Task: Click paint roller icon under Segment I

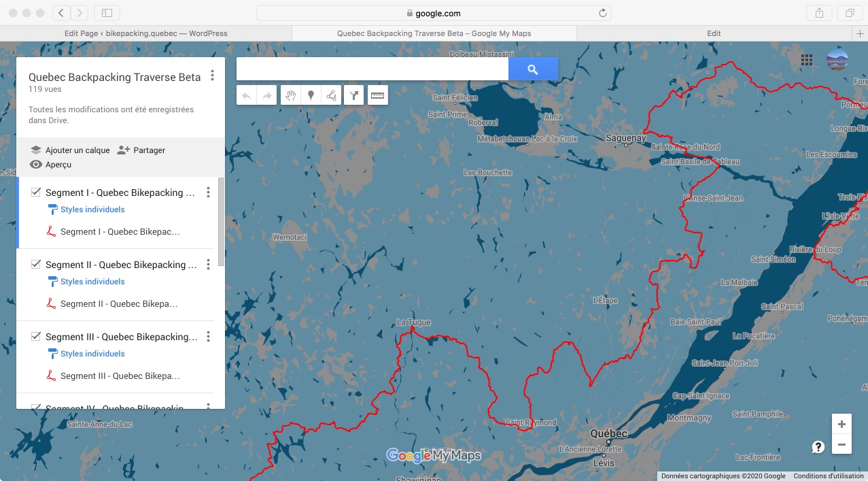Action: 52,210
